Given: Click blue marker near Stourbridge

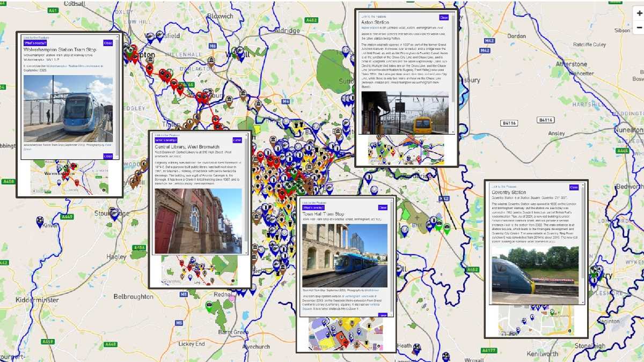Looking at the screenshot, I should (113, 213).
